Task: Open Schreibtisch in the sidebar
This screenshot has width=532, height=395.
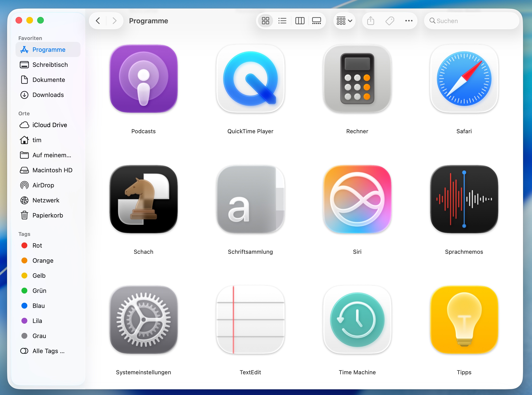Action: [48, 64]
